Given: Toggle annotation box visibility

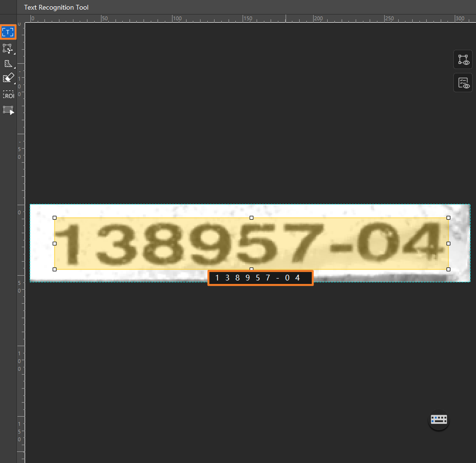Looking at the screenshot, I should coord(463,59).
